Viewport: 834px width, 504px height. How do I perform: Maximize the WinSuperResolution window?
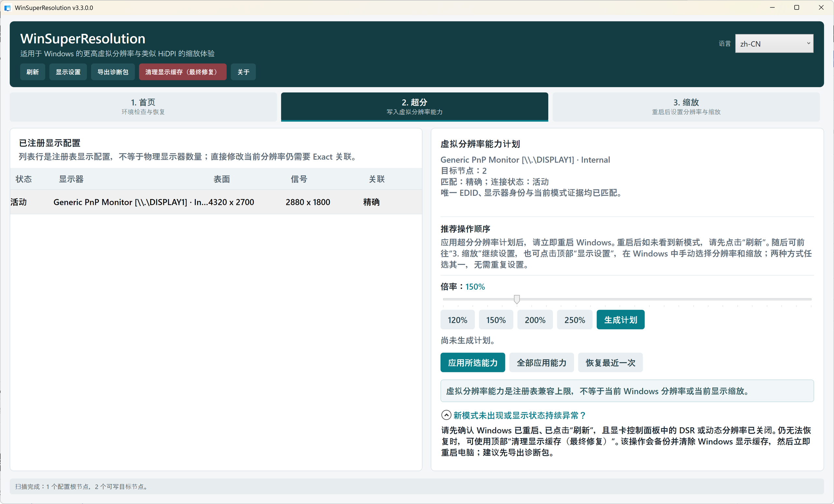click(797, 7)
